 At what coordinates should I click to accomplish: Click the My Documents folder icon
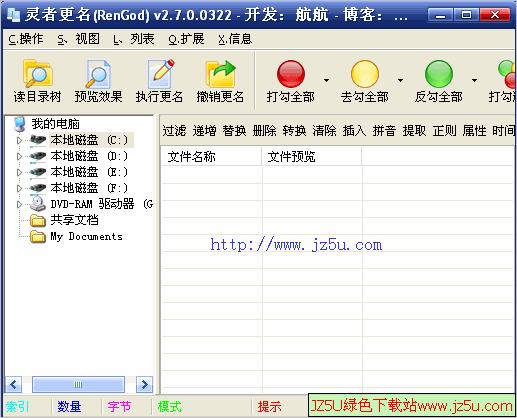tap(38, 236)
